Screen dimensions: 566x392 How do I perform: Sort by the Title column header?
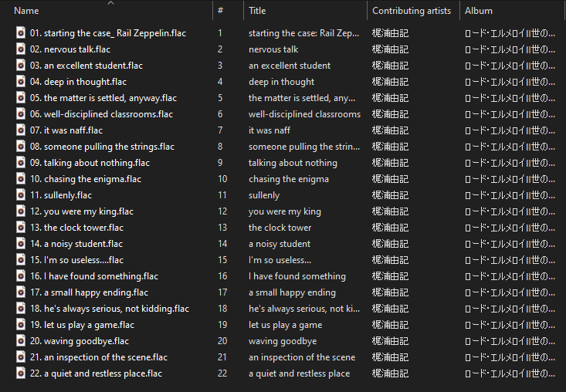(x=257, y=11)
